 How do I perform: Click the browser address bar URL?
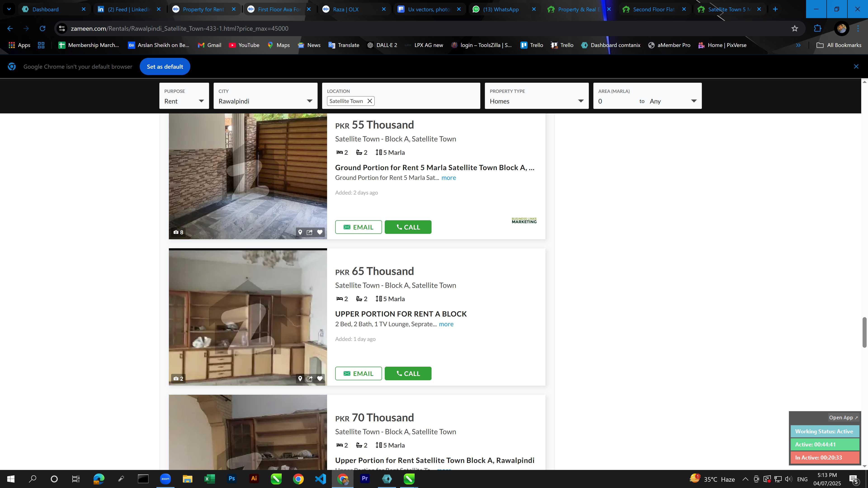(180, 29)
